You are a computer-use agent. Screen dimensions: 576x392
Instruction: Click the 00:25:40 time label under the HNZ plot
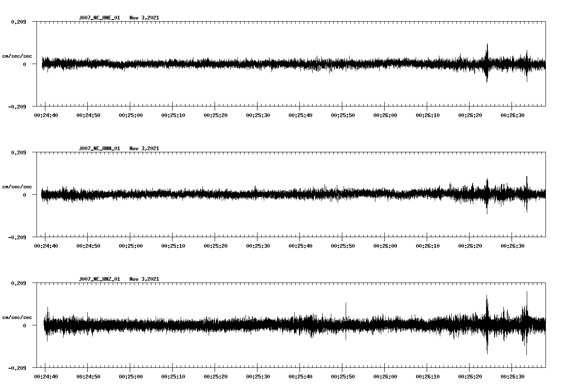pos(300,376)
